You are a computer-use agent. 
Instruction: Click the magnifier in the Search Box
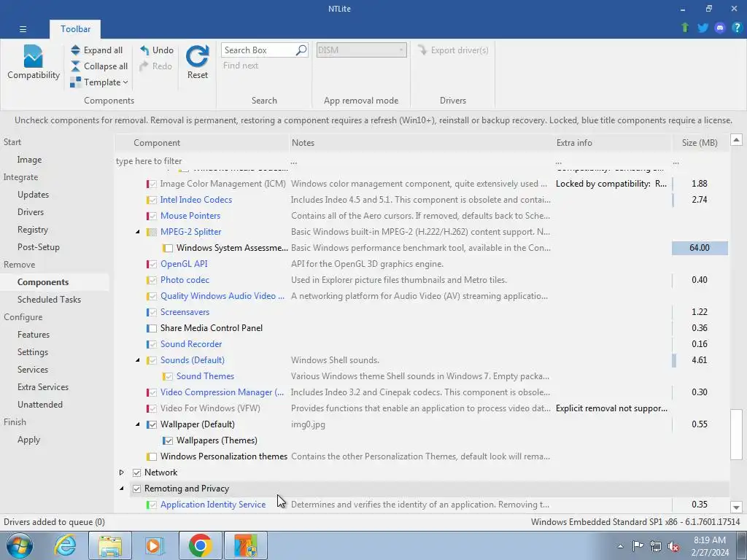[x=301, y=50]
